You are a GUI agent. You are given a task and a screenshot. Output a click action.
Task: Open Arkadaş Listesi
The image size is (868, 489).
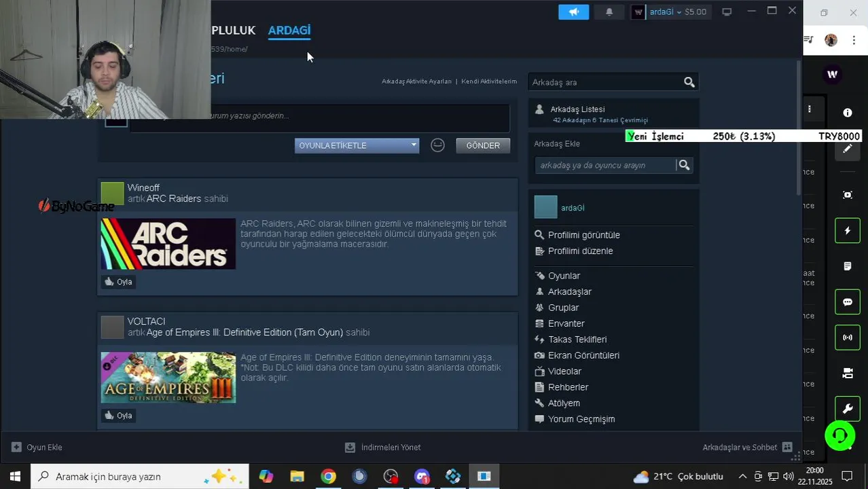577,109
